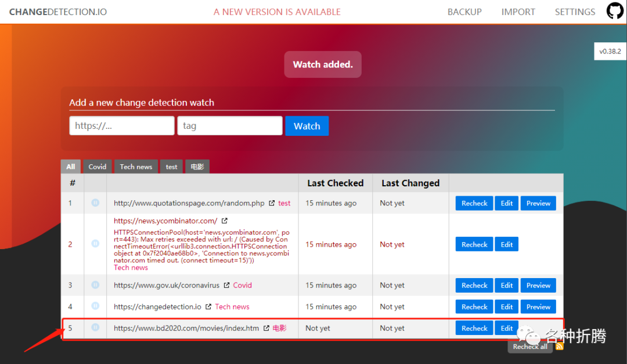Image resolution: width=627 pixels, height=364 pixels.
Task: Open external link icon for bd2020.com
Action: (266, 328)
